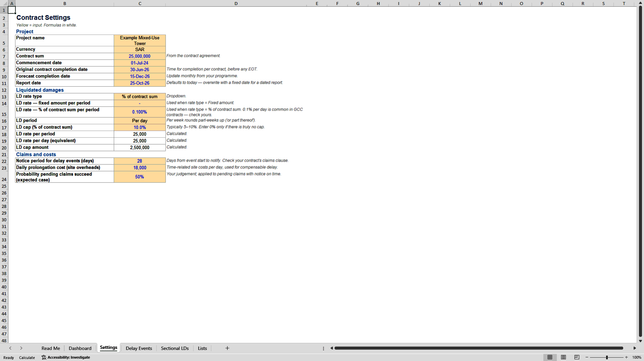
Task: Select original completion date cell 30-Jun-26
Action: tap(140, 70)
